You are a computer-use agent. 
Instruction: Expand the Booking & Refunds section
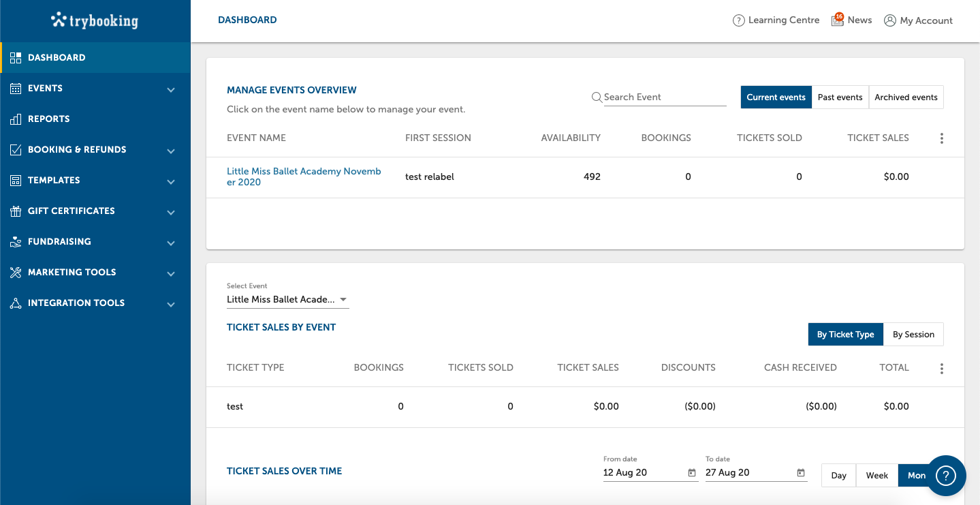[77, 149]
